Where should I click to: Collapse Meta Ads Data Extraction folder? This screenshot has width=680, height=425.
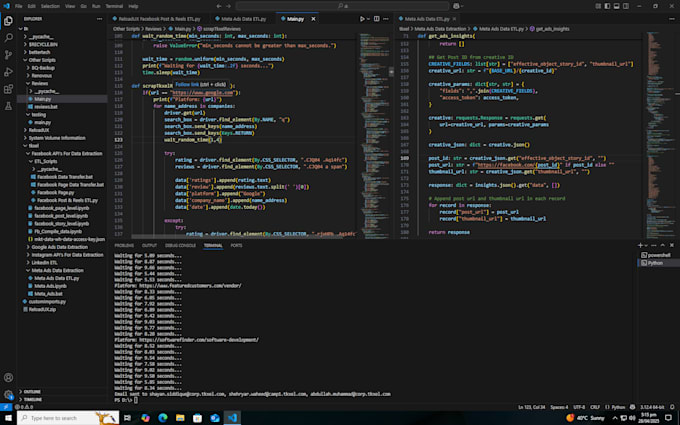(x=57, y=270)
